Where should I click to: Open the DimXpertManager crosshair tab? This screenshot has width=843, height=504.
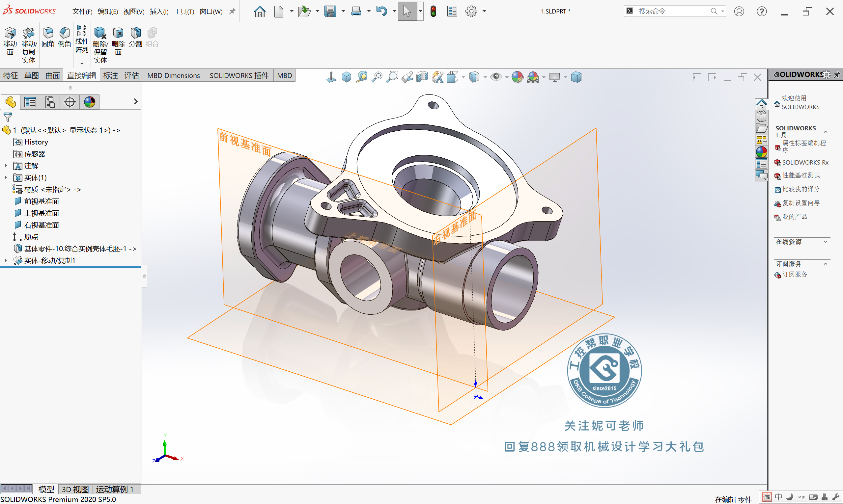70,102
